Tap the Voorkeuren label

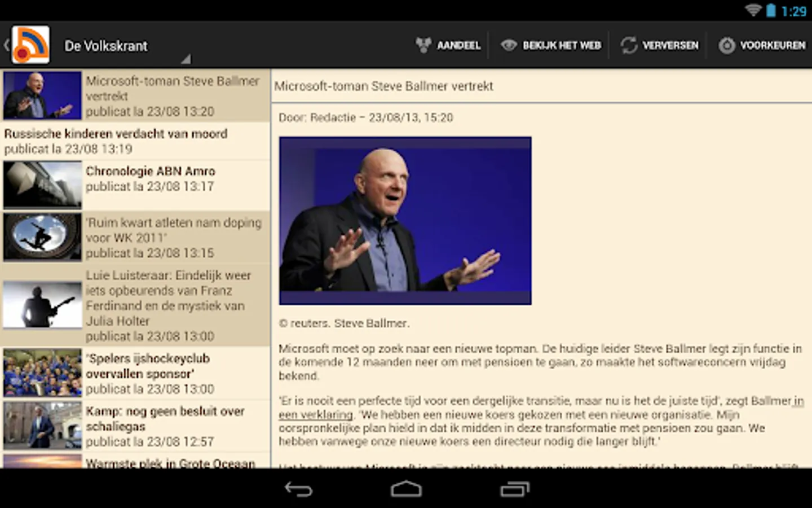773,45
